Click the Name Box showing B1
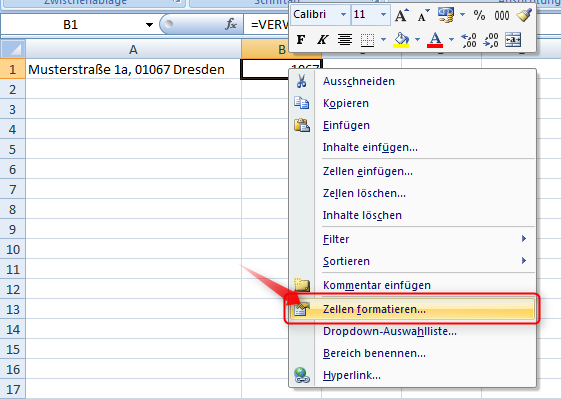 (71, 25)
